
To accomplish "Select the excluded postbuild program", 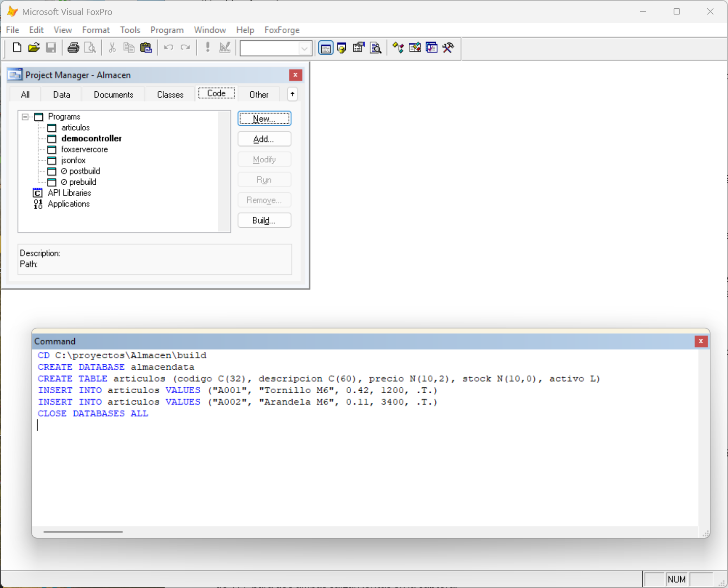I will point(81,171).
